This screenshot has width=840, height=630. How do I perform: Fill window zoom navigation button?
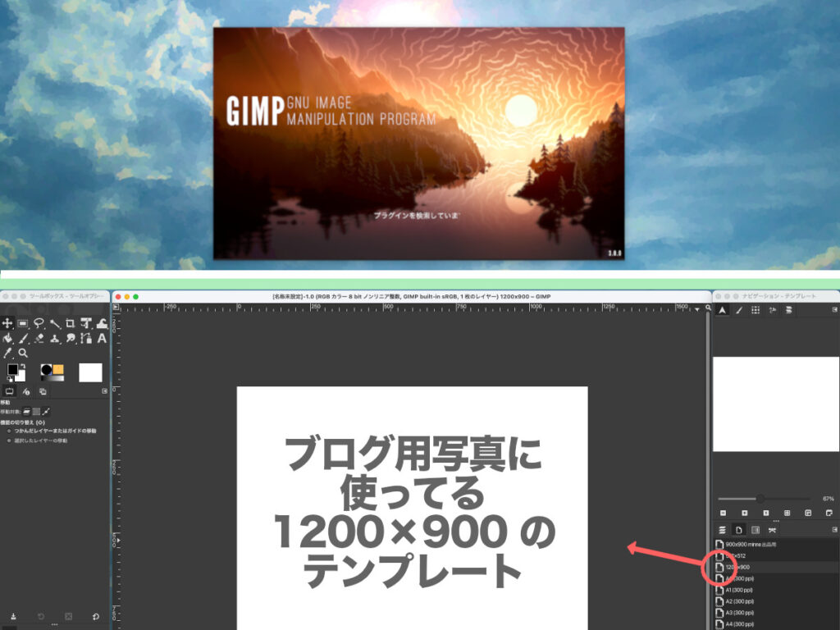point(808,514)
